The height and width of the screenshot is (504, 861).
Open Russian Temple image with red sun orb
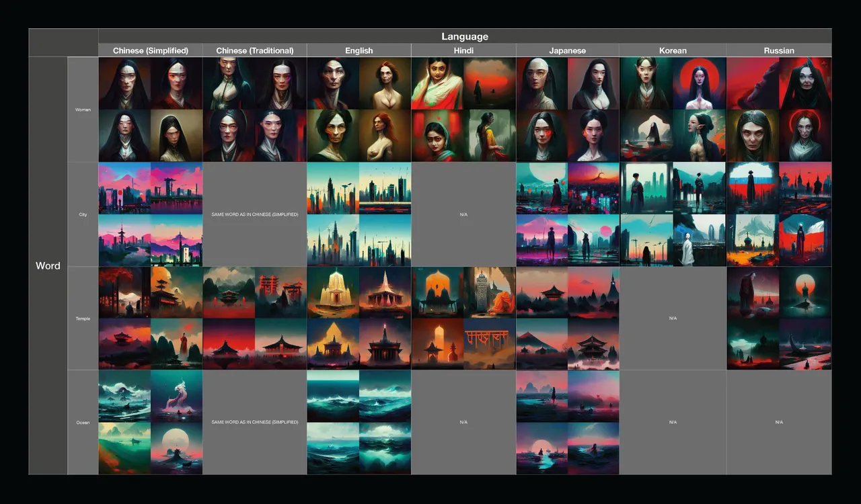pyautogui.click(x=805, y=292)
